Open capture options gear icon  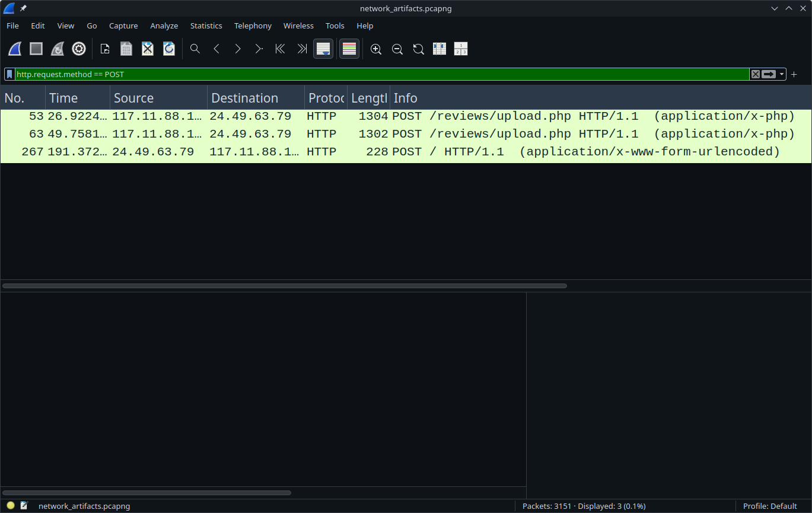79,49
